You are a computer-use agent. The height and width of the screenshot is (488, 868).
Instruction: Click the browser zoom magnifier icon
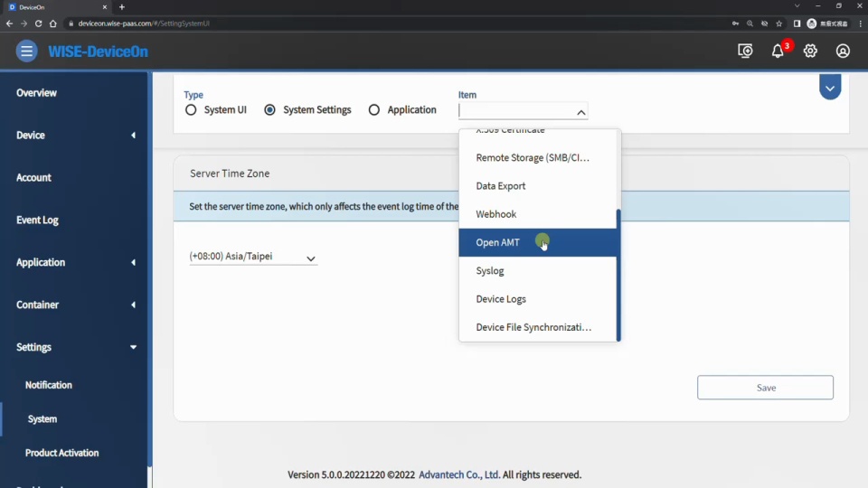[750, 23]
